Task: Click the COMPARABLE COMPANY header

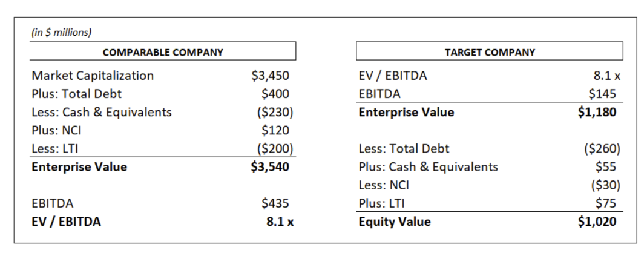Action: (163, 52)
